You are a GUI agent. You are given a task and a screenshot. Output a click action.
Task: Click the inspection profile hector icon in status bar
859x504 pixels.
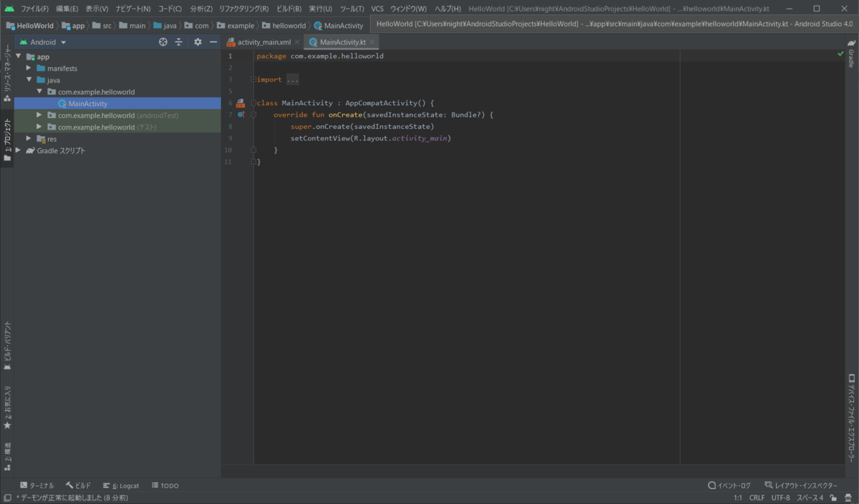click(848, 498)
